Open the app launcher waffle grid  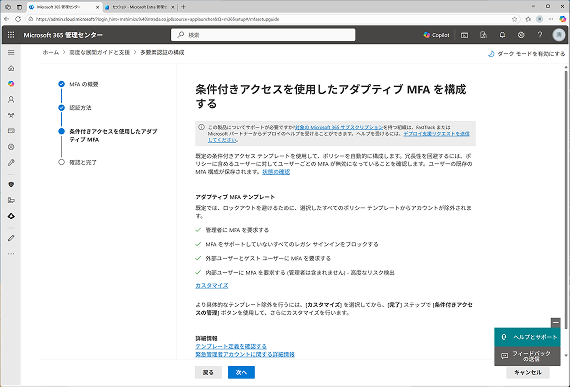[11, 35]
